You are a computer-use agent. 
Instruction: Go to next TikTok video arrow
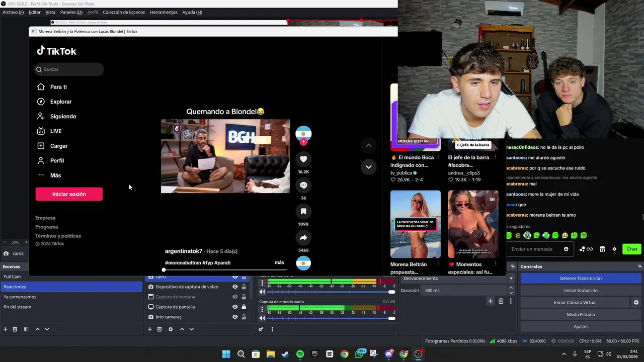[368, 167]
